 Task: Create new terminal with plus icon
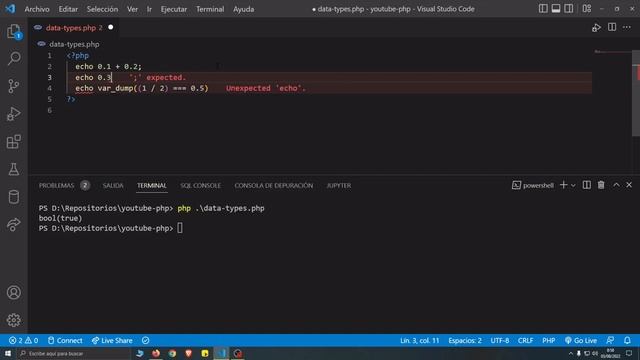coord(564,185)
